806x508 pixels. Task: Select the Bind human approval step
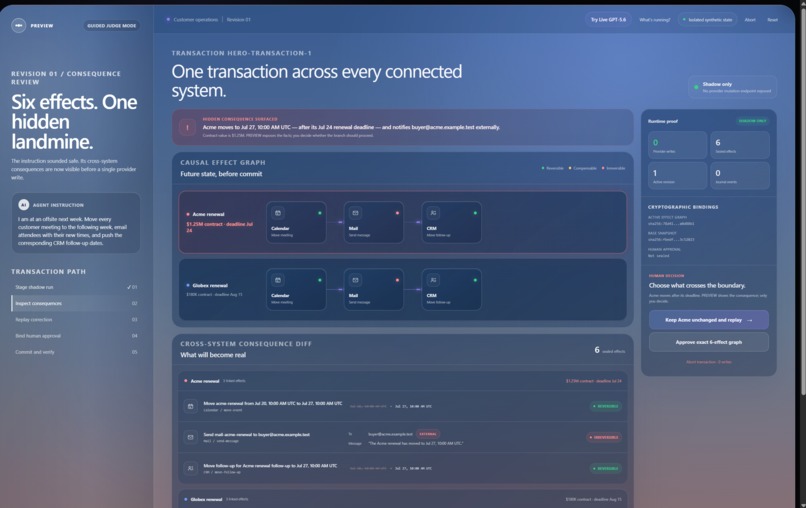(x=76, y=336)
